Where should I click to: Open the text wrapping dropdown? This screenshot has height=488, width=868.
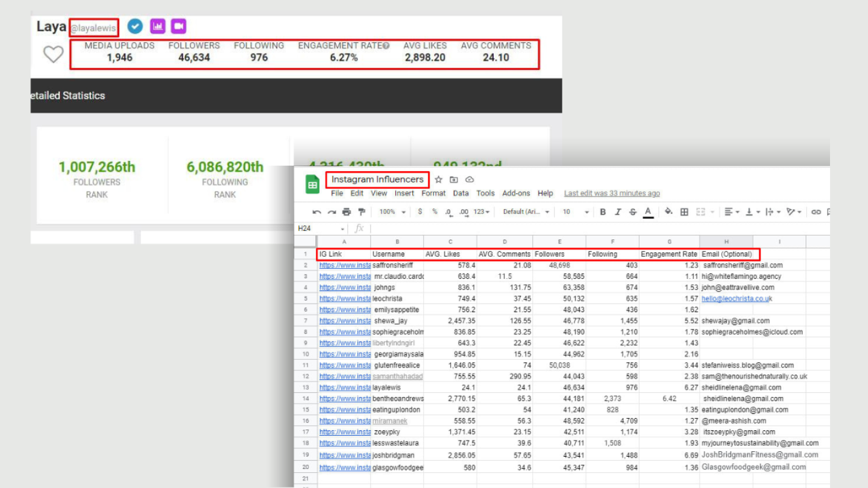coord(772,212)
